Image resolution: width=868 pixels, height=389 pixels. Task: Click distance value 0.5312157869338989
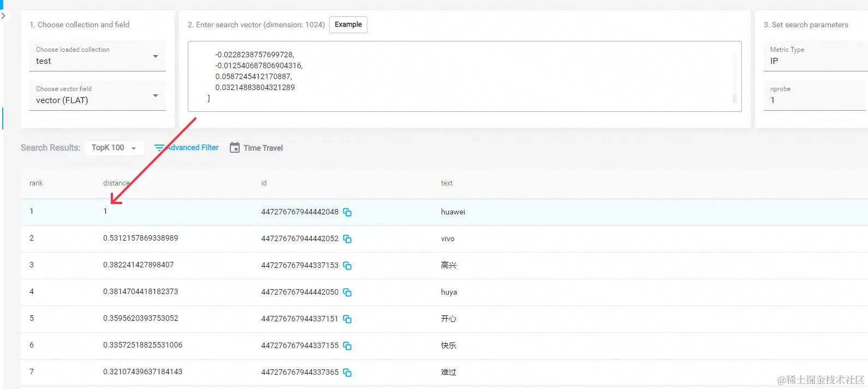tap(141, 238)
